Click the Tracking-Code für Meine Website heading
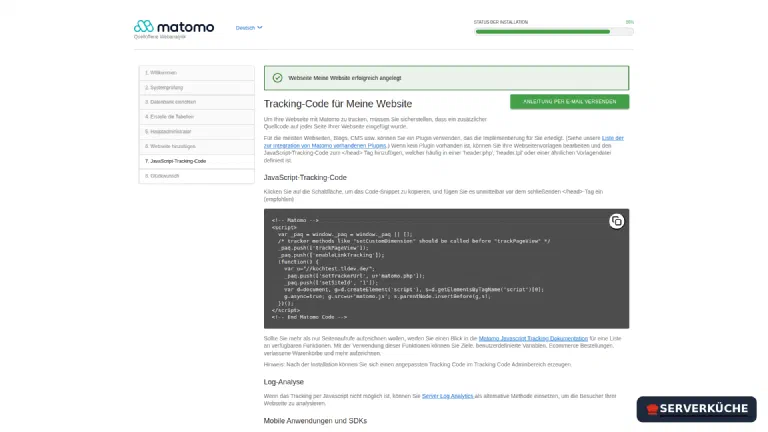768x432 pixels. click(338, 104)
